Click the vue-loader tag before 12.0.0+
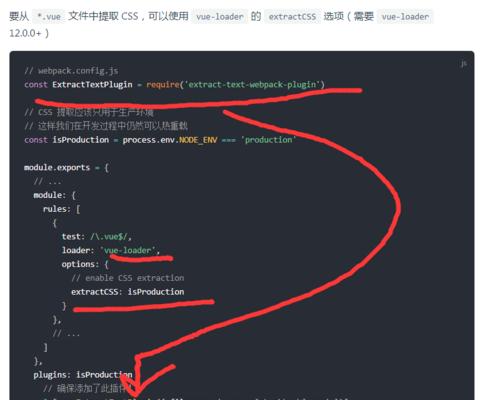 point(405,16)
